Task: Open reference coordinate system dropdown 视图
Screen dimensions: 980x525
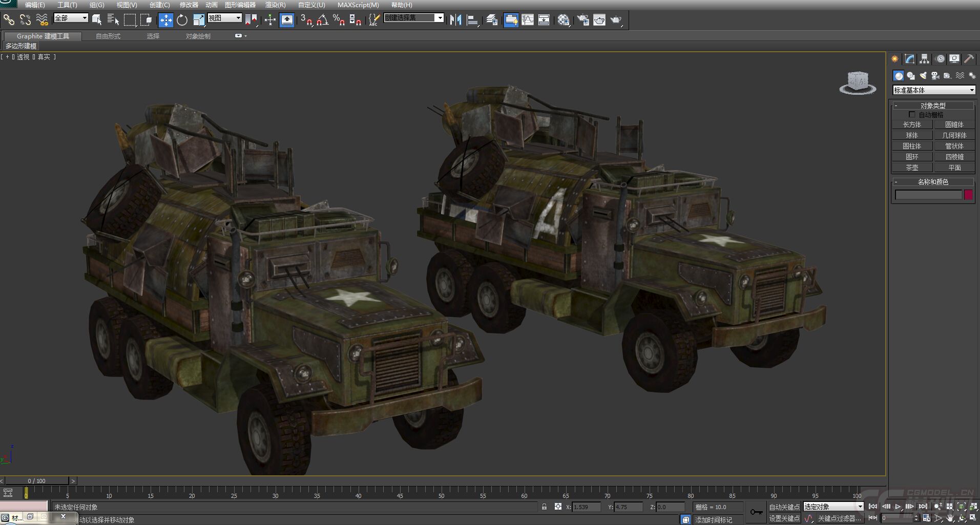Action: (225, 18)
